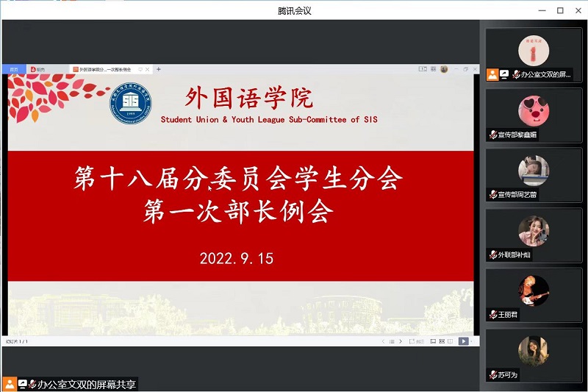Viewport: 588px width, 392px height.
Task: Open a new tab with plus button
Action: click(158, 69)
